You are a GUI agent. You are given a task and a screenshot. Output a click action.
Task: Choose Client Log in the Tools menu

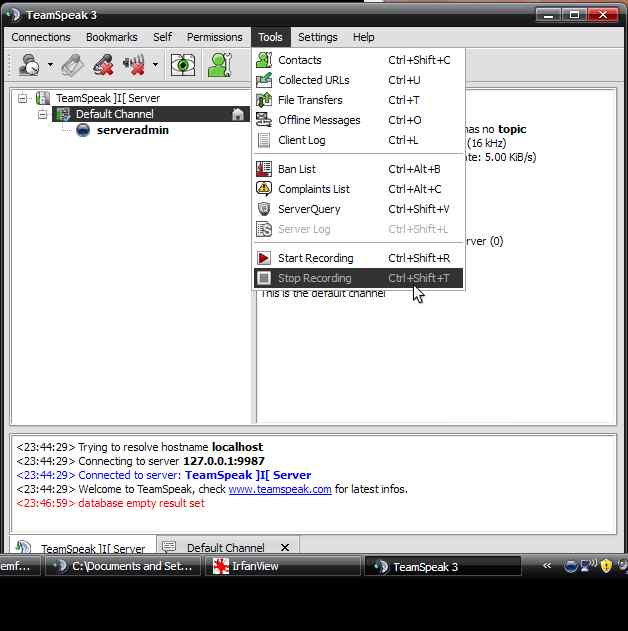pyautogui.click(x=358, y=140)
